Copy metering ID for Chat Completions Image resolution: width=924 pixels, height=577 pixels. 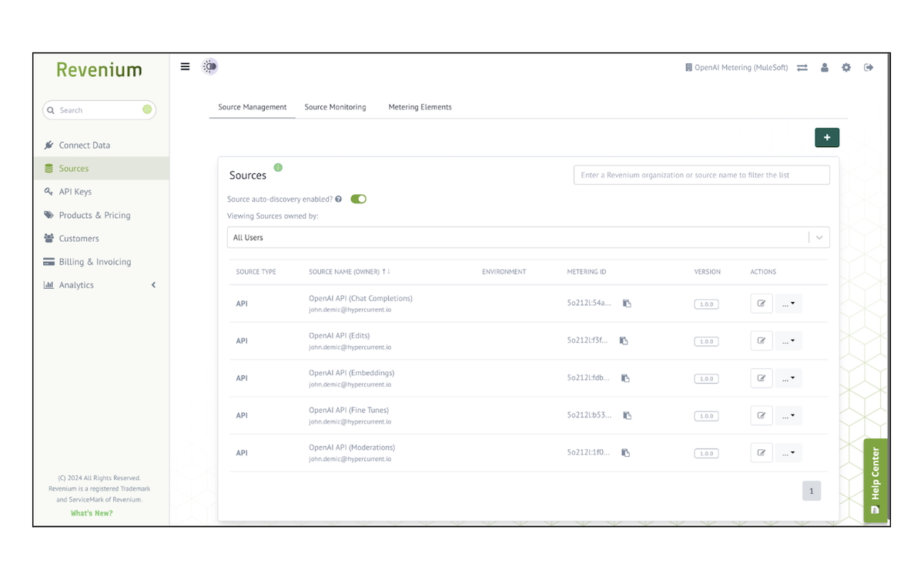point(627,304)
